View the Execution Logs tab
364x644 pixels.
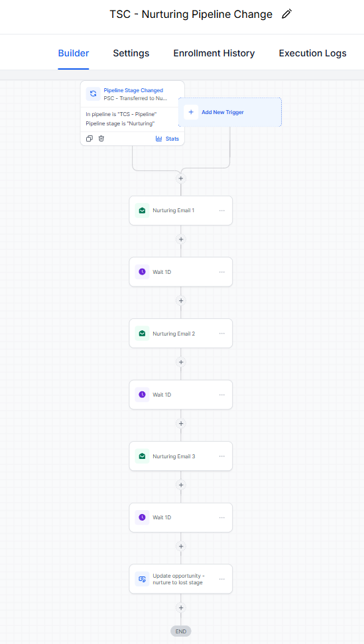click(313, 54)
